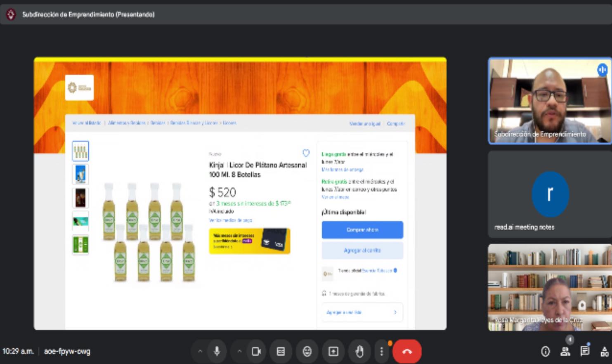Click the store logo on wood banner
This screenshot has height=364, width=612.
click(79, 87)
